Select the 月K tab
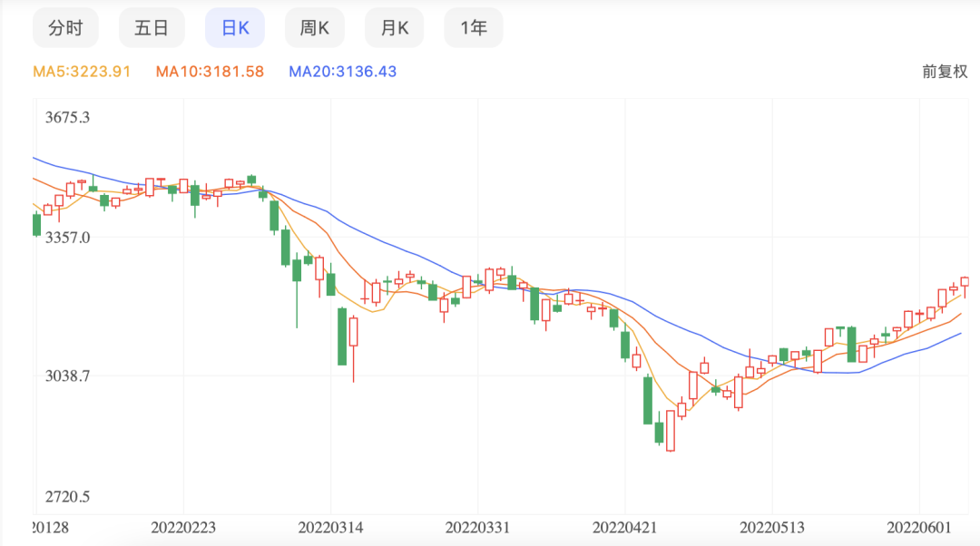 (x=395, y=28)
